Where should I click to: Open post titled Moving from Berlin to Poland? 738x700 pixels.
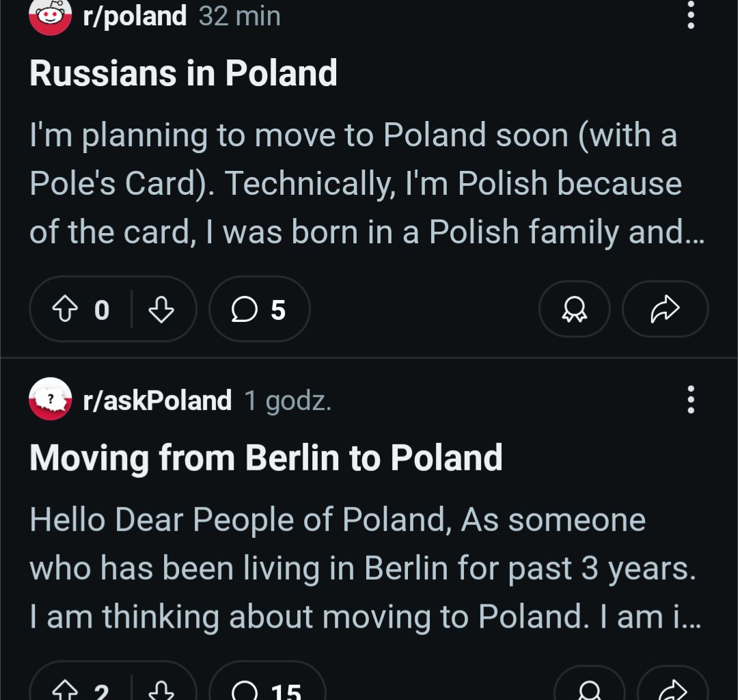pos(266,458)
